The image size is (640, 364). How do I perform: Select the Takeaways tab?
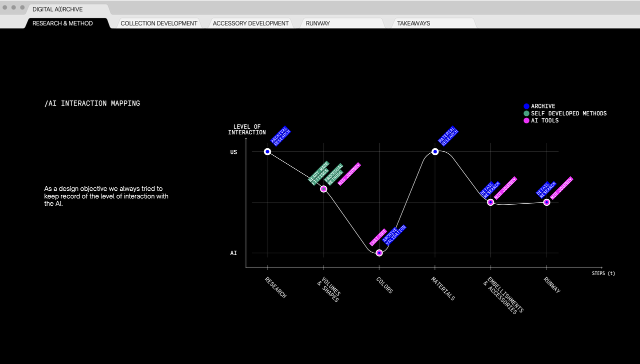pos(413,23)
